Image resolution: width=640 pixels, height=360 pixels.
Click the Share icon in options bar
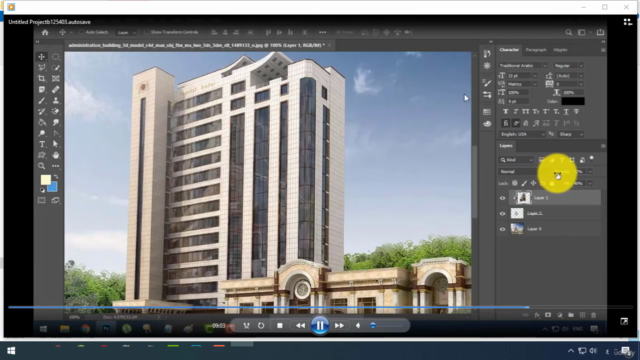pos(600,32)
